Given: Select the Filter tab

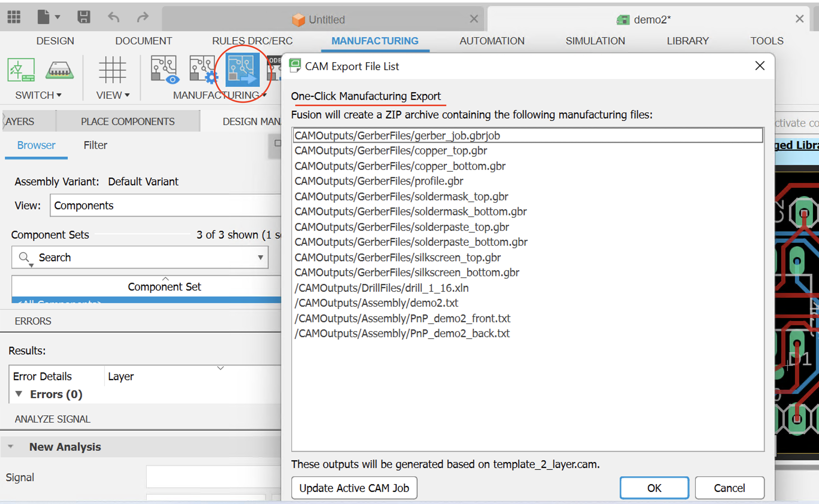Looking at the screenshot, I should point(95,145).
